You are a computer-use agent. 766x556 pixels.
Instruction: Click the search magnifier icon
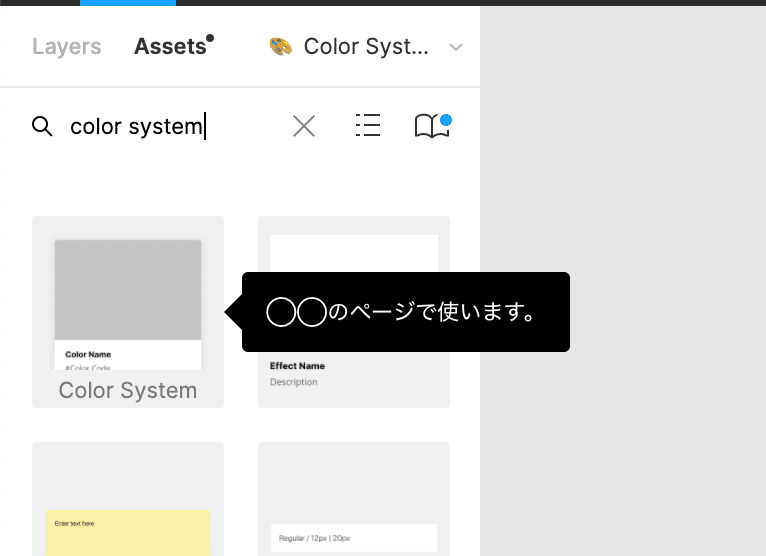42,126
